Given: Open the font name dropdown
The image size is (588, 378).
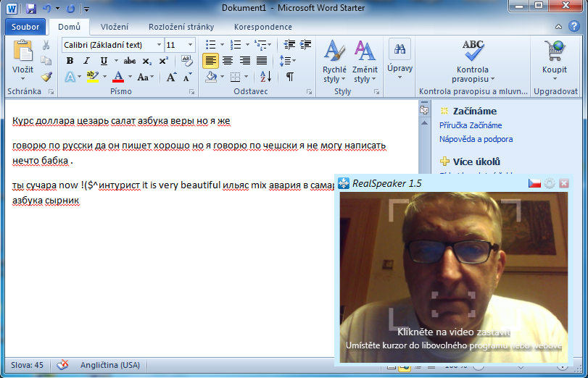Looking at the screenshot, I should [159, 45].
